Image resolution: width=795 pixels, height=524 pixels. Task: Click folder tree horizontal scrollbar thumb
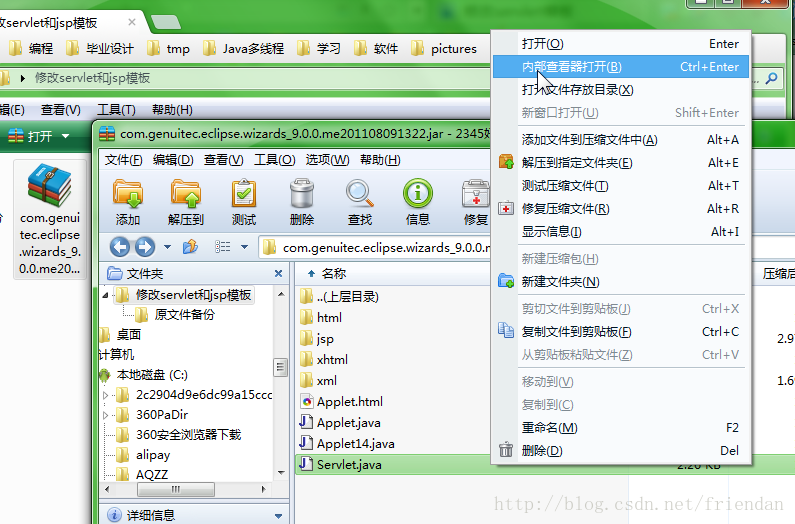click(x=176, y=490)
